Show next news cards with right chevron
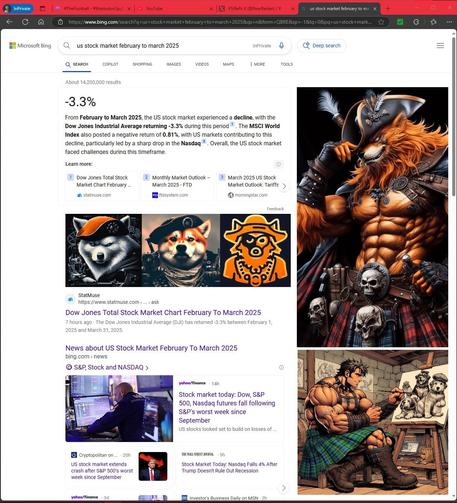457x503 pixels. point(284,488)
